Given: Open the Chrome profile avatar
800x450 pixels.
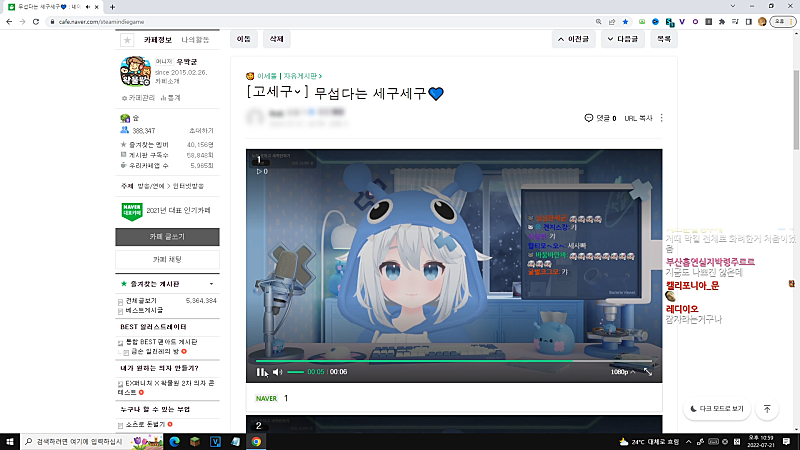Looking at the screenshot, I should point(762,22).
